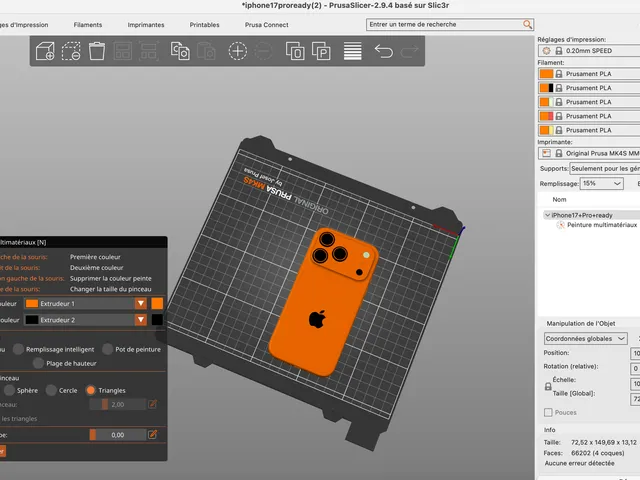Click the Peinture multimatériaux paint icon

point(561,225)
